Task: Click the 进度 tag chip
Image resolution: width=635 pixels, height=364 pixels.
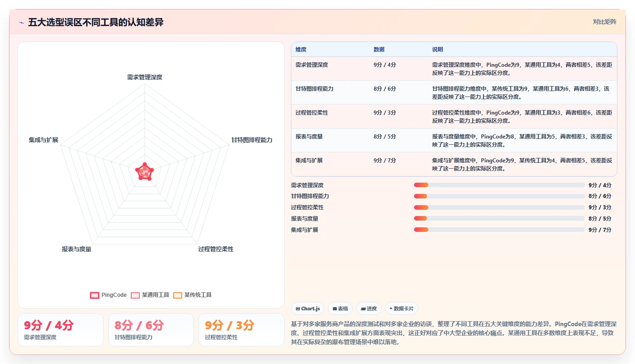Action: click(368, 309)
